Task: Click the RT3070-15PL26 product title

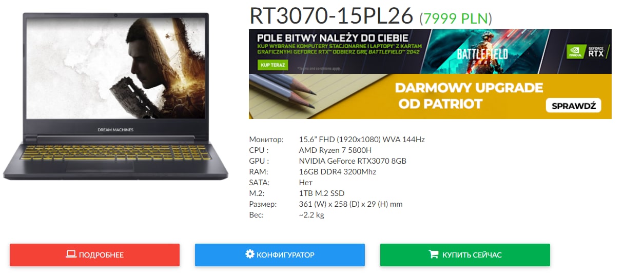Action: pos(331,16)
